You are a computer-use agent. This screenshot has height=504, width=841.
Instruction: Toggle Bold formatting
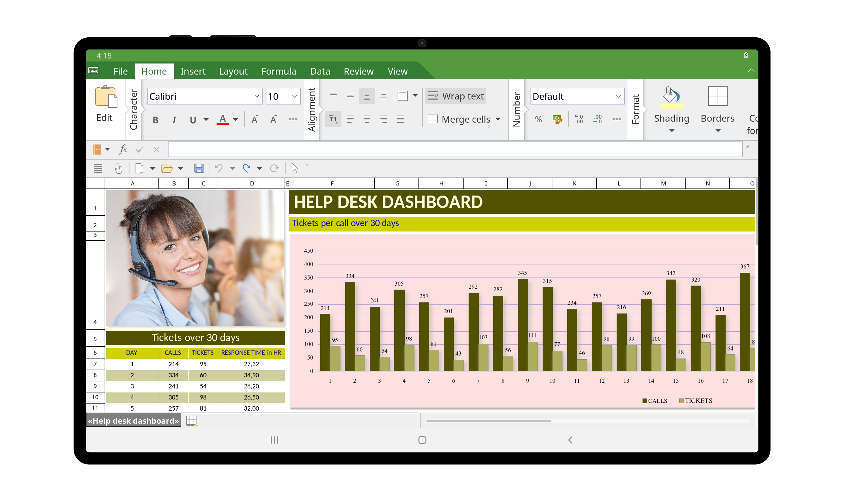[155, 120]
